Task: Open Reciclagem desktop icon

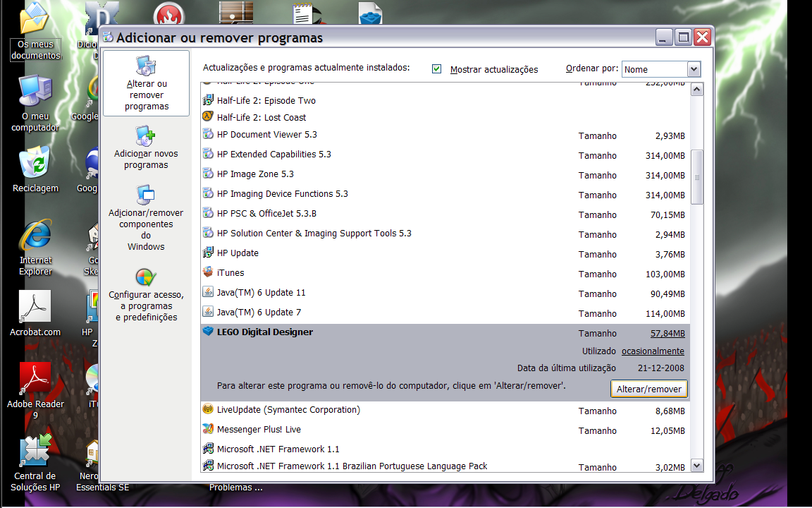Action: [x=34, y=162]
